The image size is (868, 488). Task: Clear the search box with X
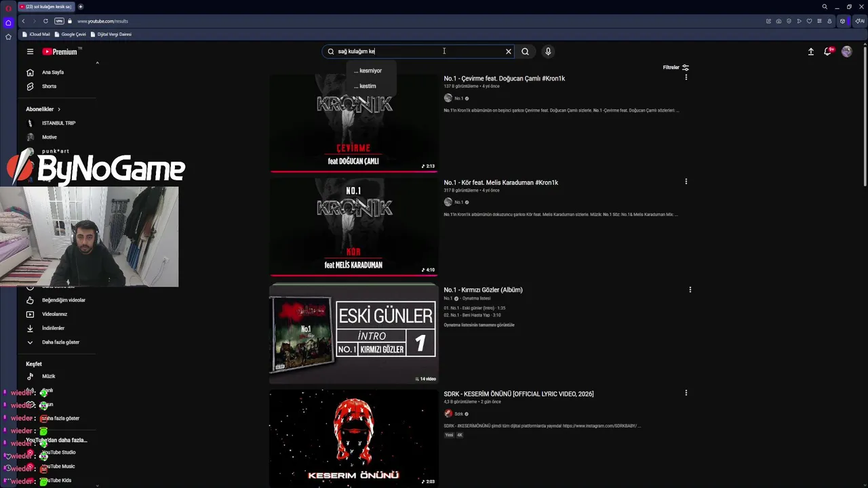509,52
